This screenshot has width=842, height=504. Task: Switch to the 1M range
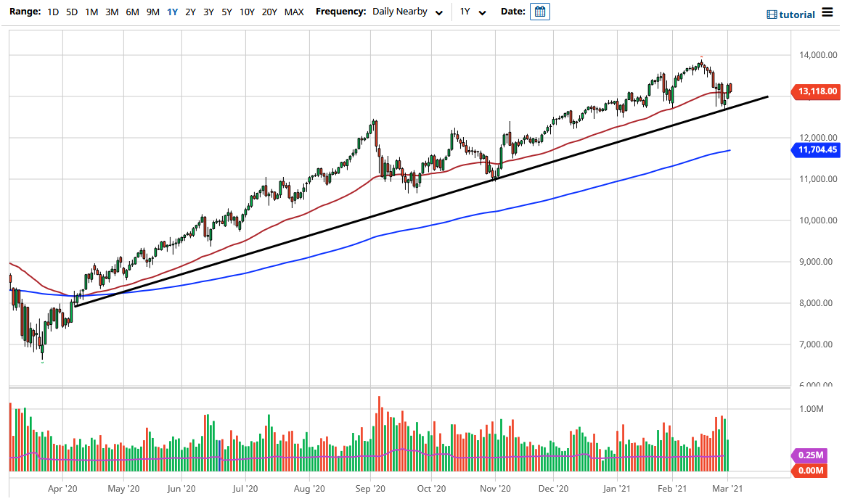click(x=91, y=12)
